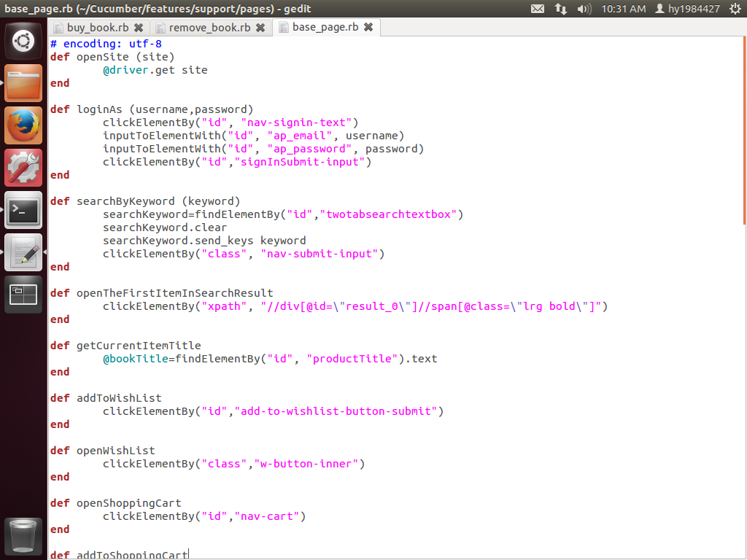Image resolution: width=747 pixels, height=560 pixels.
Task: Open the Workspace Switcher launcher icon
Action: (x=23, y=295)
